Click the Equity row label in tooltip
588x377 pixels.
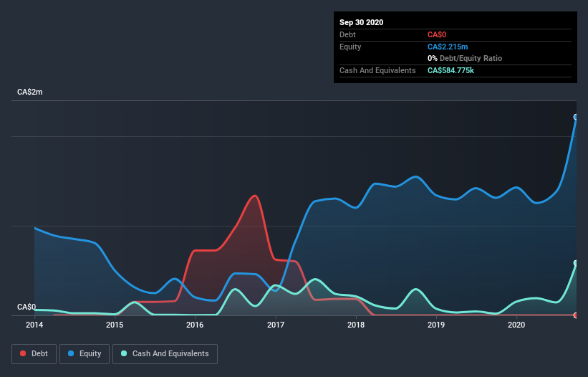pyautogui.click(x=350, y=47)
